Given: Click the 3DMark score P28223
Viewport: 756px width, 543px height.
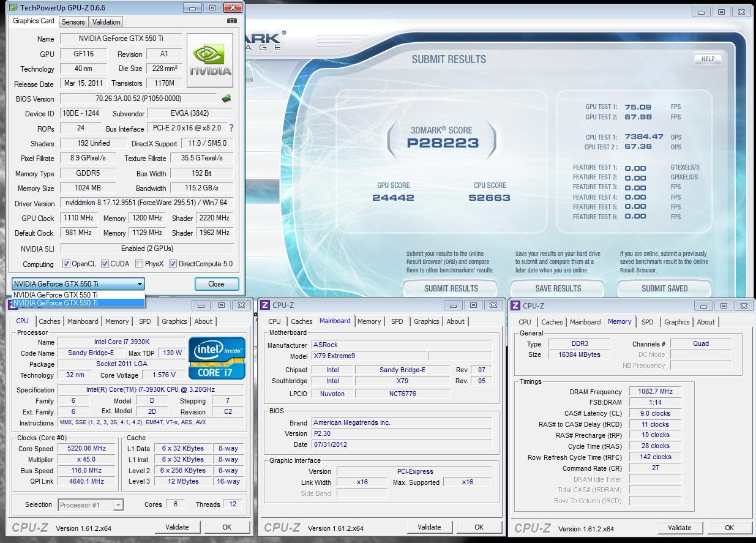Looking at the screenshot, I should (x=443, y=143).
